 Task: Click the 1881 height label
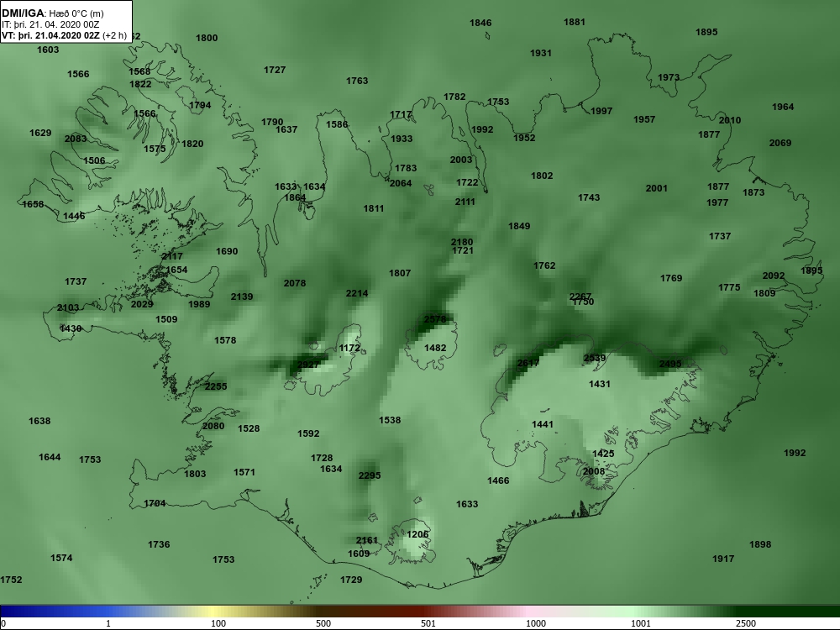(575, 22)
